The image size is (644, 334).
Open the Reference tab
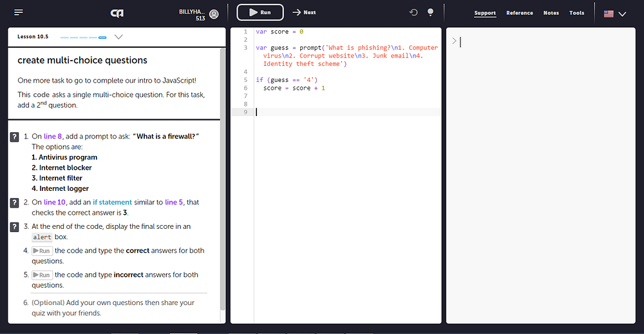click(520, 13)
